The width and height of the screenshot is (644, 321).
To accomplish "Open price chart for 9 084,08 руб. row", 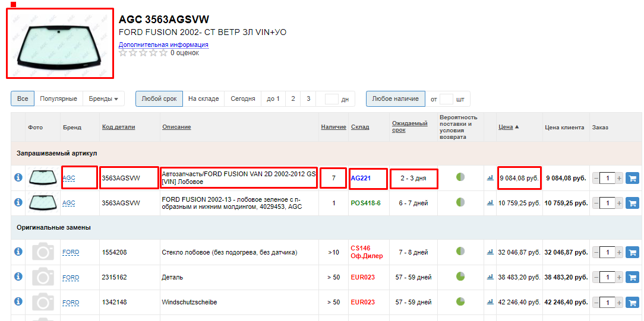I will click(x=490, y=178).
